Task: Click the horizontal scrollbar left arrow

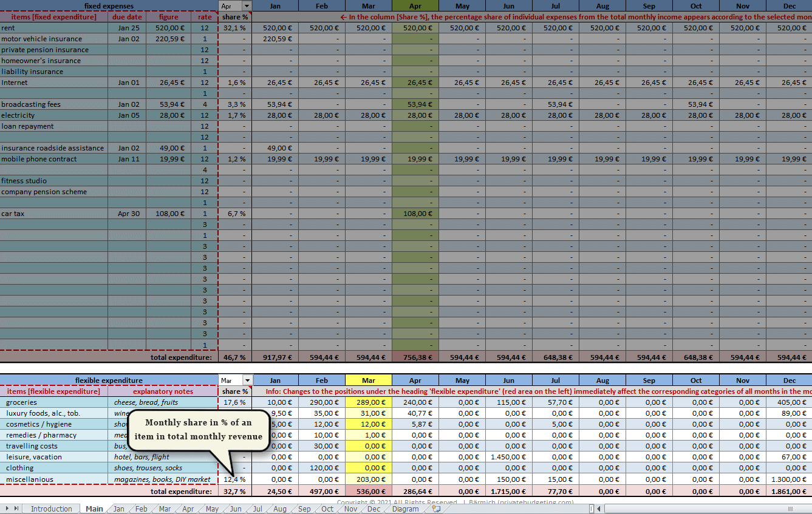Action: point(599,509)
